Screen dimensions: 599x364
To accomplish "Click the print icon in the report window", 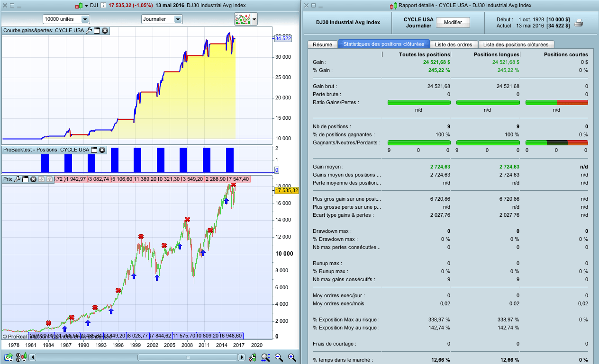I will coord(579,22).
